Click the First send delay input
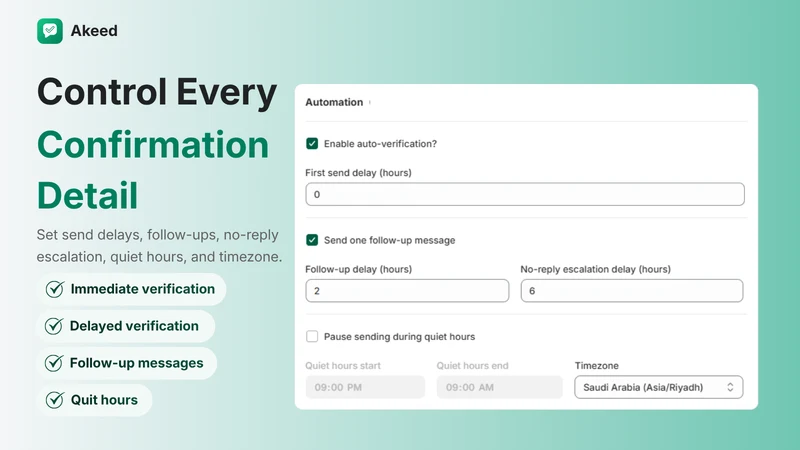Image resolution: width=800 pixels, height=450 pixels. pyautogui.click(x=525, y=194)
